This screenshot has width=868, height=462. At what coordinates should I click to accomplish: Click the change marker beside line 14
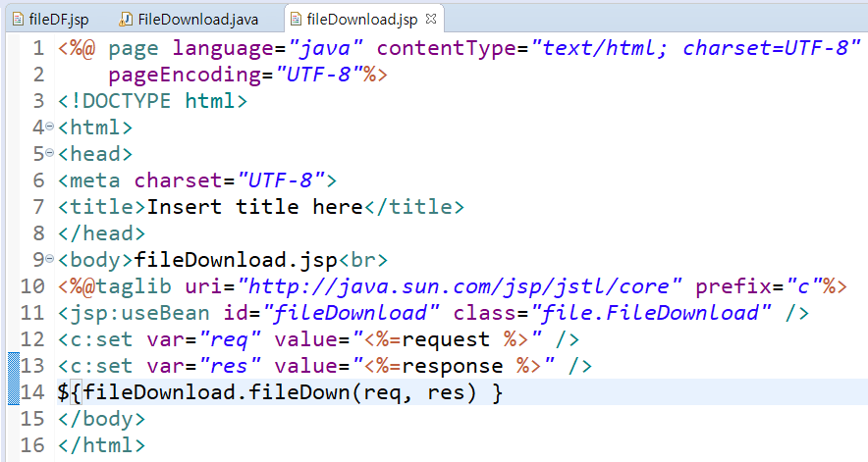pos(14,391)
